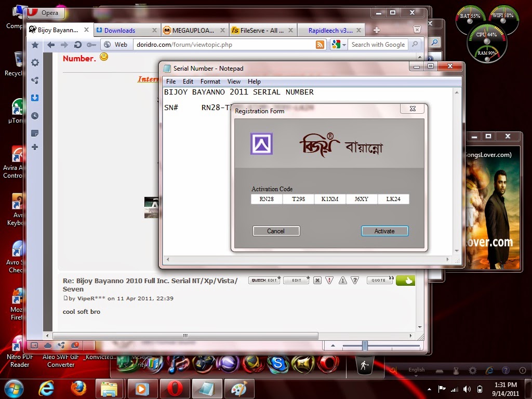This screenshot has height=399, width=532.
Task: Click the volume speaker tray icon
Action: point(467,389)
